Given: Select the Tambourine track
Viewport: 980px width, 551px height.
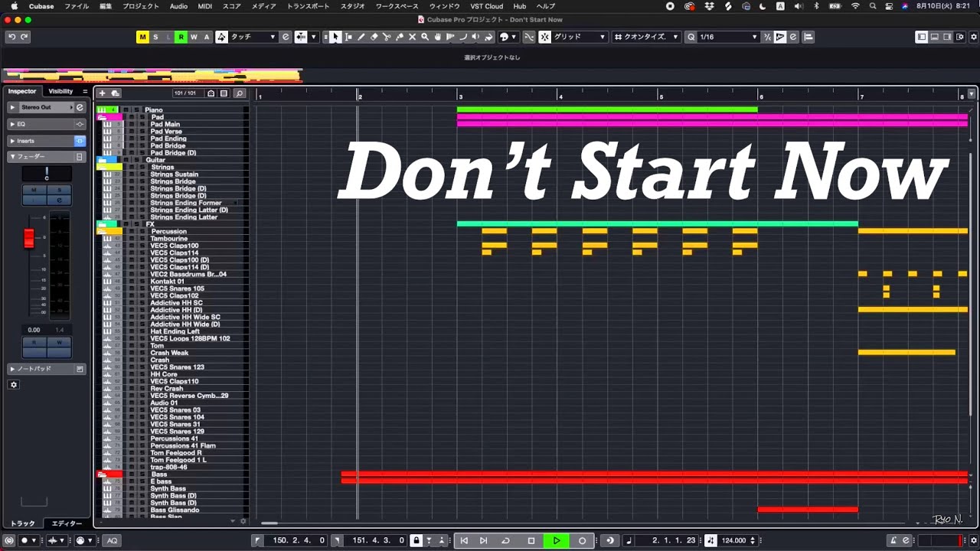Looking at the screenshot, I should (x=168, y=239).
